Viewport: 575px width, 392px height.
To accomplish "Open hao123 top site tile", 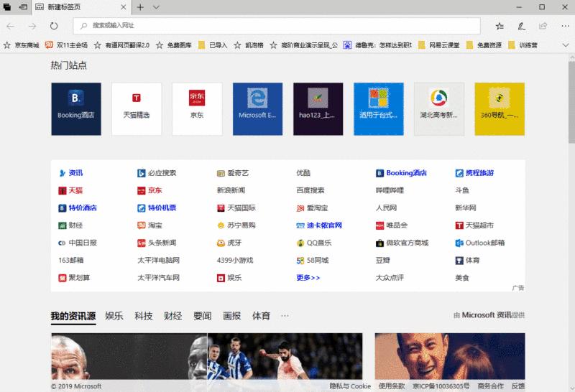I will pos(318,109).
